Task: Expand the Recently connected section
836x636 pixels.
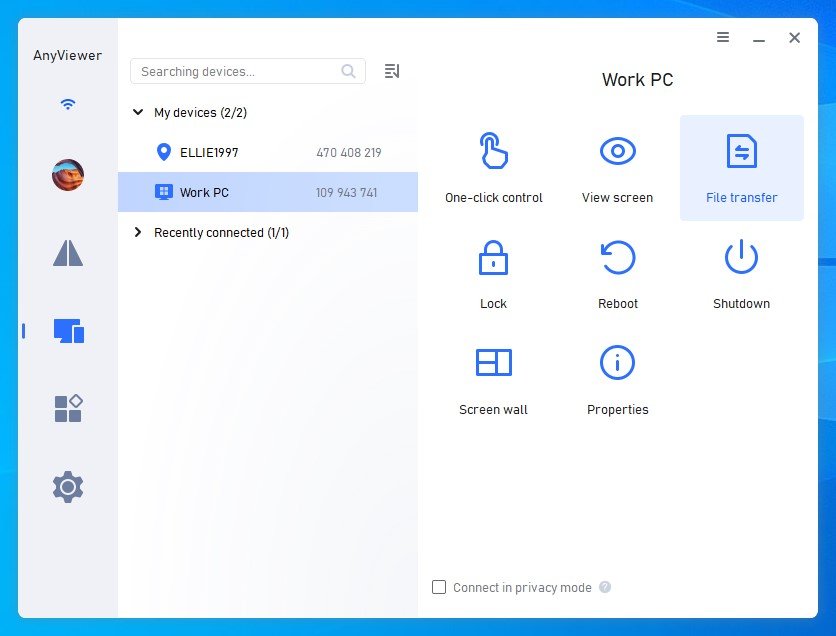Action: (x=139, y=232)
